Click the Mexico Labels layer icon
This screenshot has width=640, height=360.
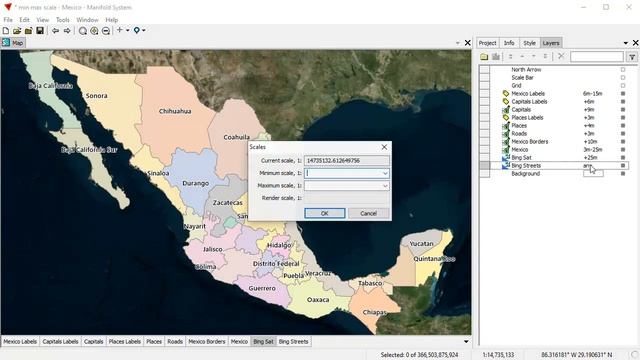[506, 93]
